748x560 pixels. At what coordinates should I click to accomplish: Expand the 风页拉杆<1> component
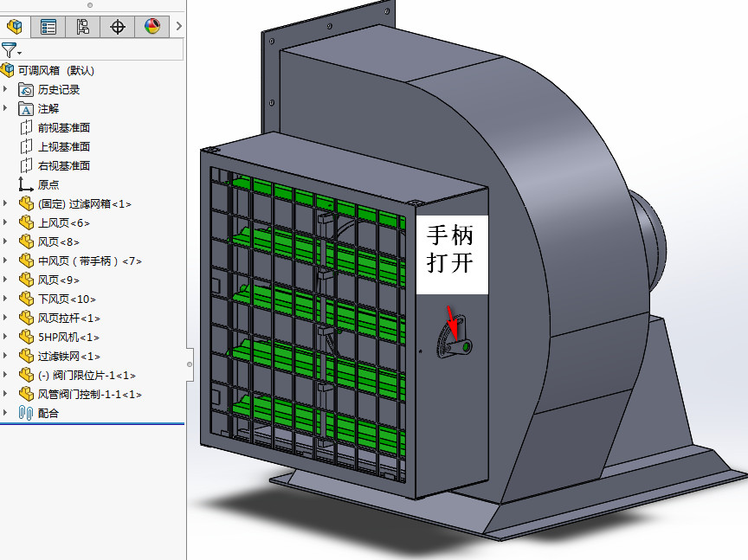coord(5,319)
